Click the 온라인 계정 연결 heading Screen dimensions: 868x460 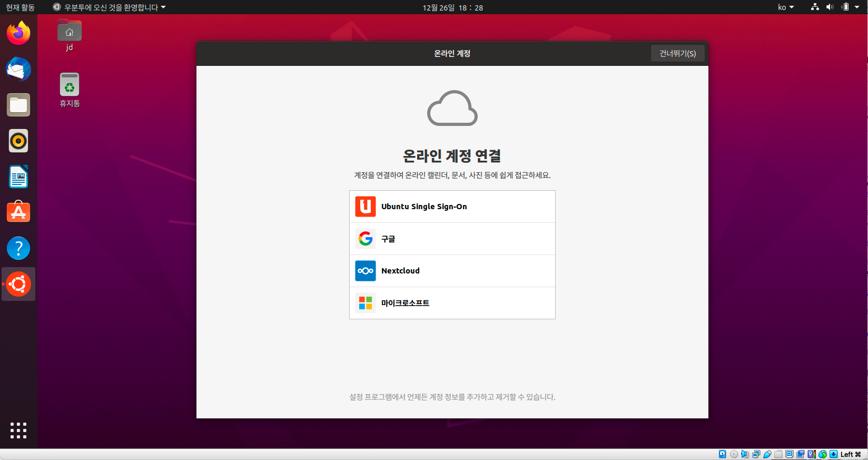click(452, 156)
